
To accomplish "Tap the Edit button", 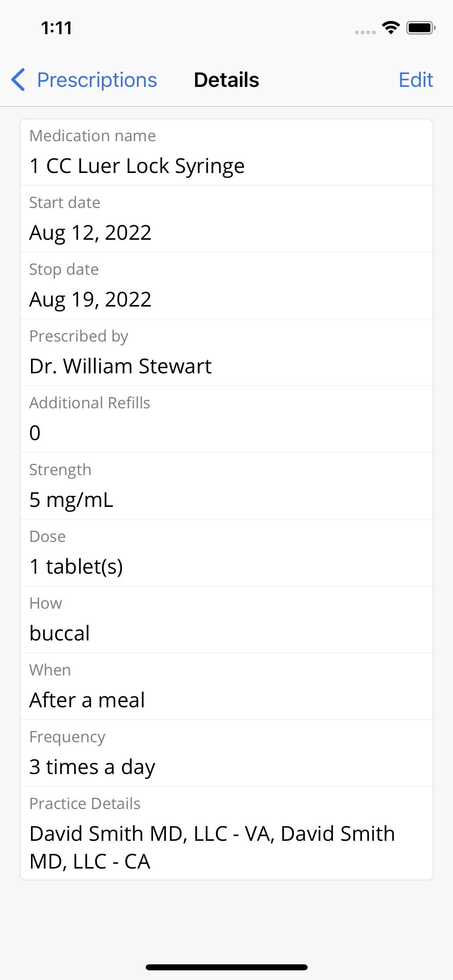I will point(416,80).
